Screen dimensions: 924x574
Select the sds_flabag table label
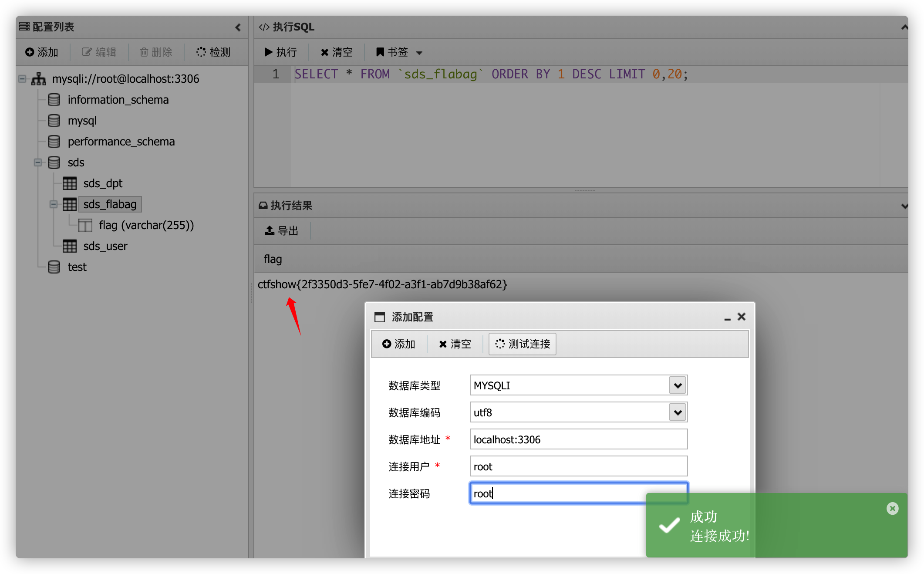(110, 204)
